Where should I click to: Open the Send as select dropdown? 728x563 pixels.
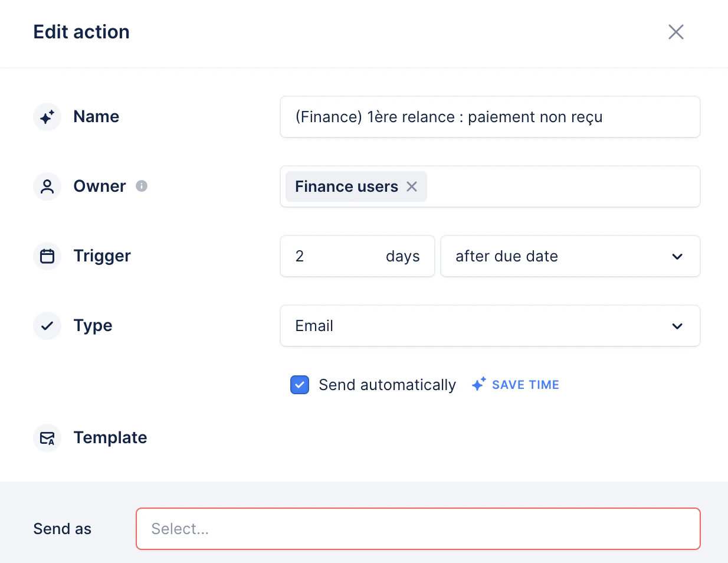tap(418, 529)
